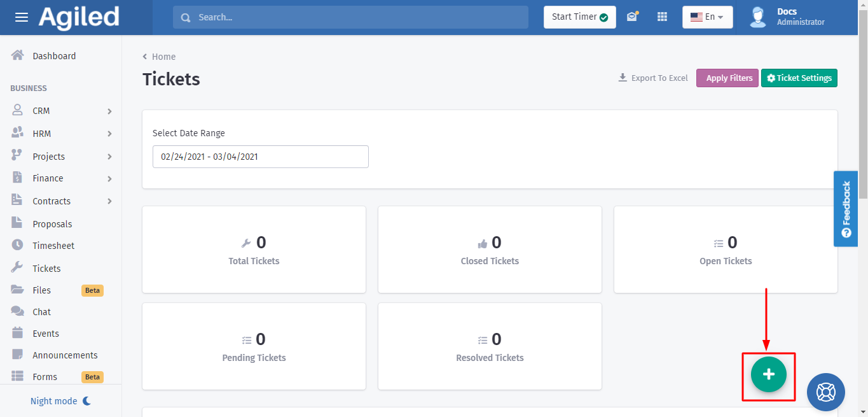
Task: Open Proposals in the sidebar
Action: coord(52,224)
